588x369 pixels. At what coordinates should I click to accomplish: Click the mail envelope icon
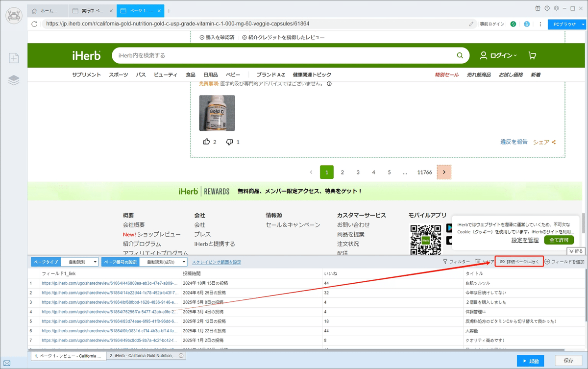click(x=7, y=363)
